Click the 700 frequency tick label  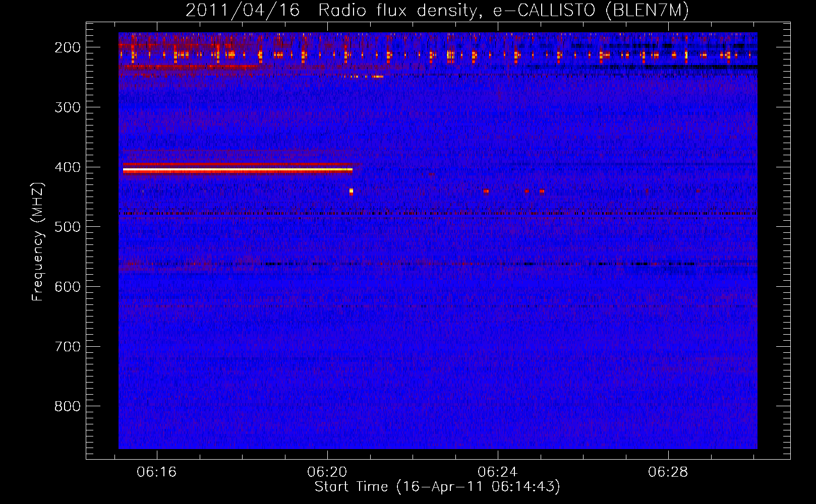[x=68, y=347]
